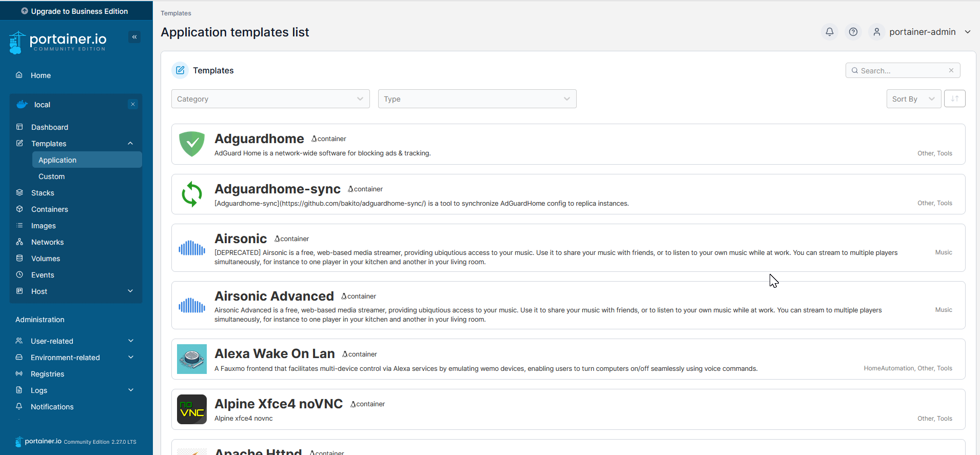
Task: Open Networks from the sidebar
Action: (48, 242)
